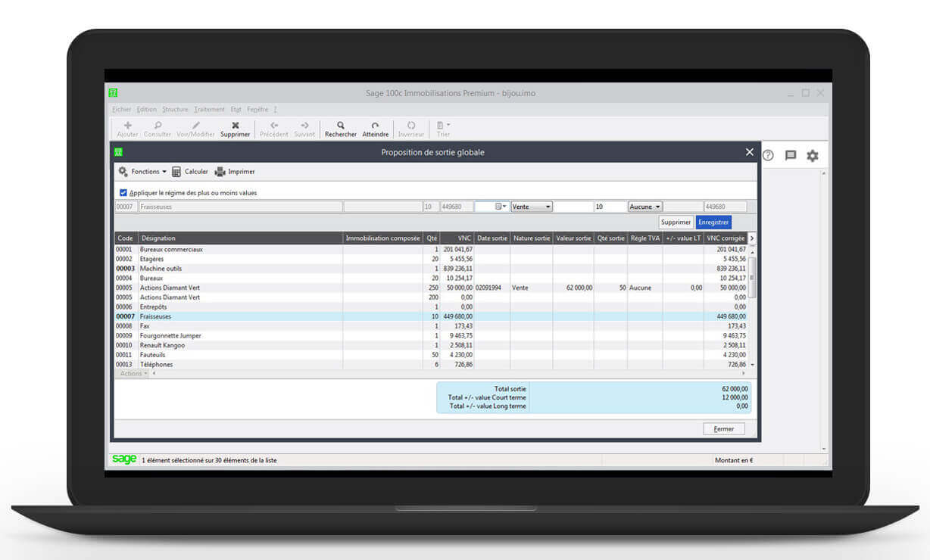Click the Supprimer button above table
Image resolution: width=930 pixels, height=560 pixels.
pyautogui.click(x=676, y=222)
